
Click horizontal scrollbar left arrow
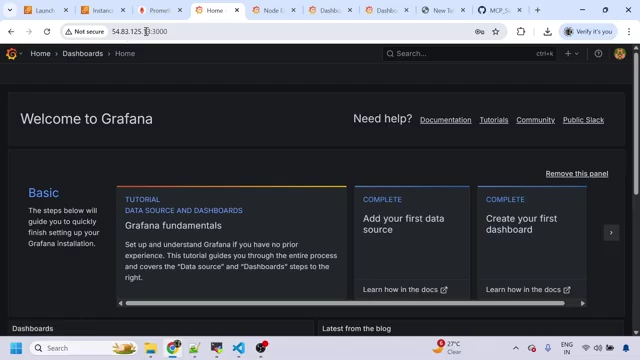coord(120,303)
